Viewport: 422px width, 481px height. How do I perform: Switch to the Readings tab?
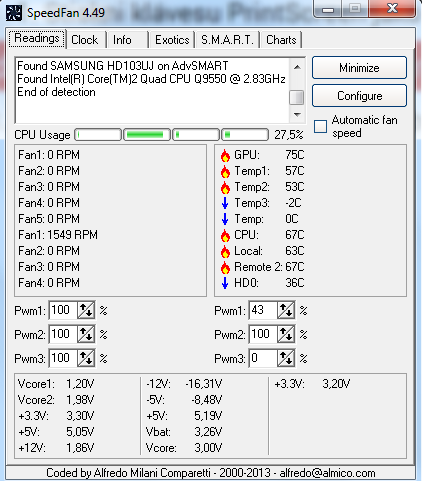(37, 38)
